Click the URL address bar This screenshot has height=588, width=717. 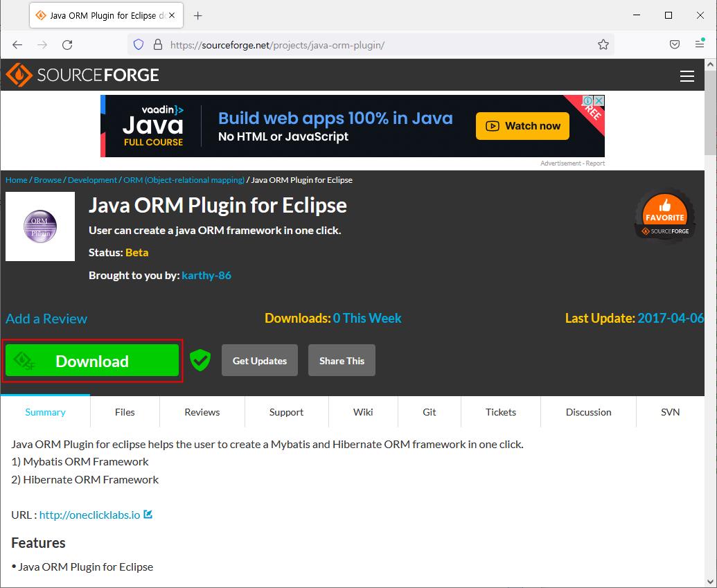tap(371, 45)
